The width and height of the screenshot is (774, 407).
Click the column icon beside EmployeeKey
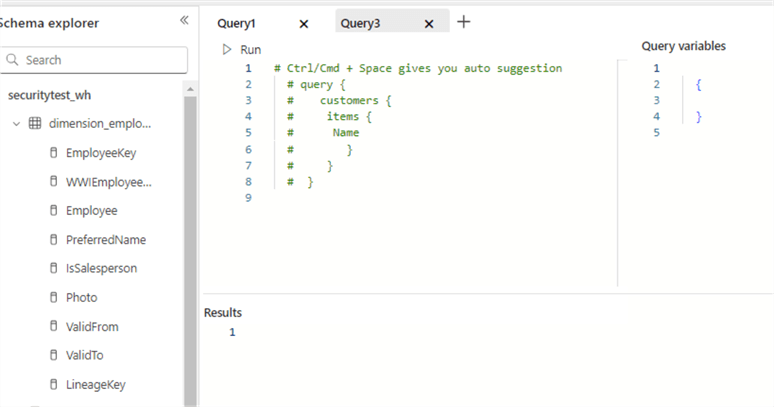coord(53,154)
